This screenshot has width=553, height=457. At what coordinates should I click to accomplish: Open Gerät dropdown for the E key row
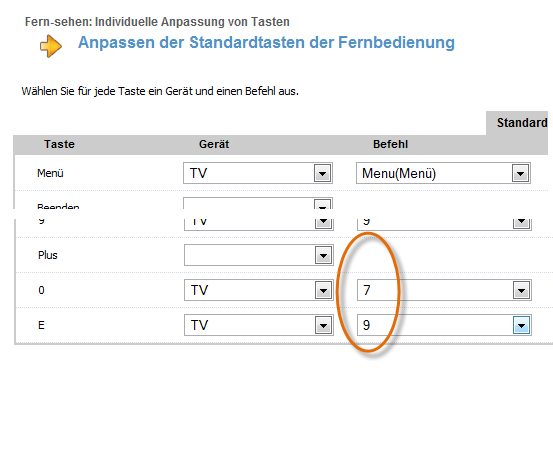coord(259,325)
